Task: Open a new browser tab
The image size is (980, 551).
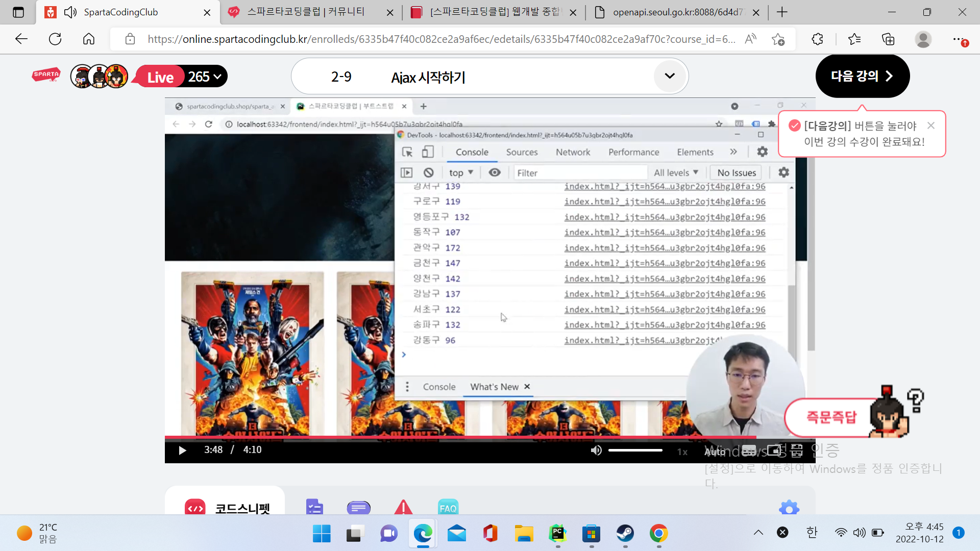Action: pyautogui.click(x=782, y=12)
